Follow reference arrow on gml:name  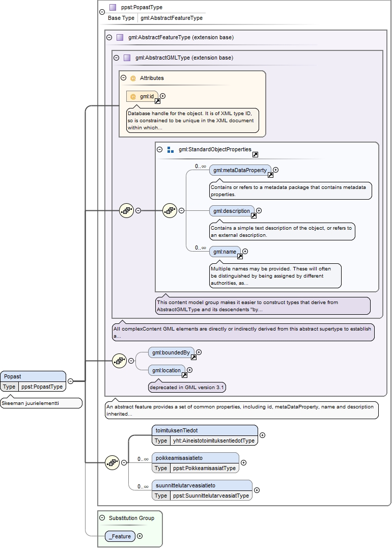(x=240, y=257)
